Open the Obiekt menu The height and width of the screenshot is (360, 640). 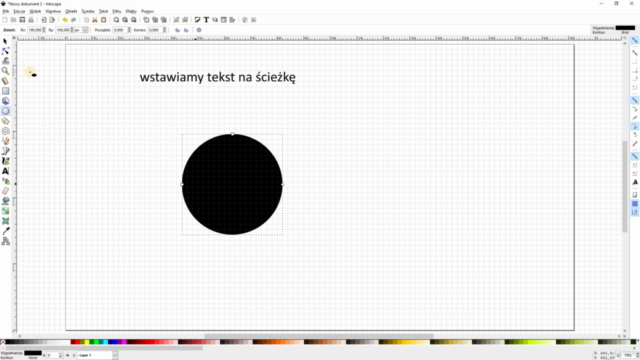coord(71,11)
